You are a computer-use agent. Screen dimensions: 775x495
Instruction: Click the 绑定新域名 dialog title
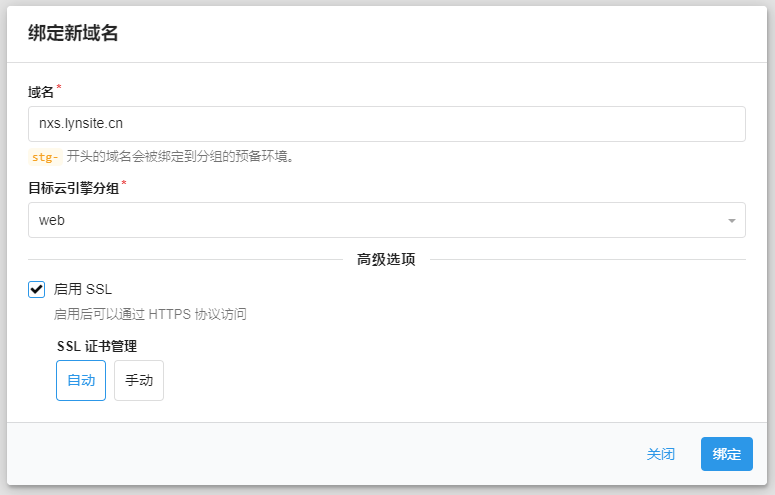pos(73,33)
